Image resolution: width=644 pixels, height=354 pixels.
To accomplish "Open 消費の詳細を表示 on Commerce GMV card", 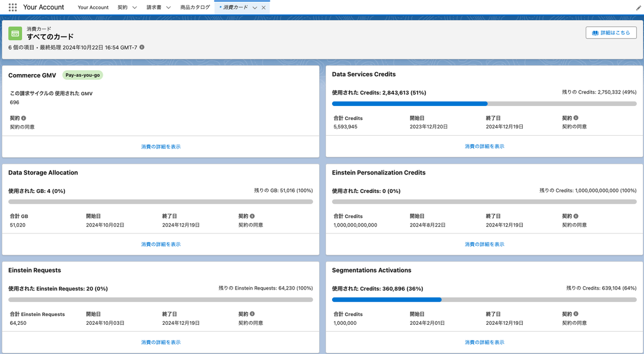I will (x=160, y=146).
